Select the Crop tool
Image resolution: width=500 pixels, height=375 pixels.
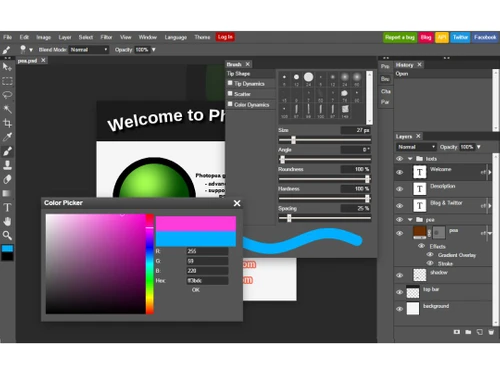(7, 123)
